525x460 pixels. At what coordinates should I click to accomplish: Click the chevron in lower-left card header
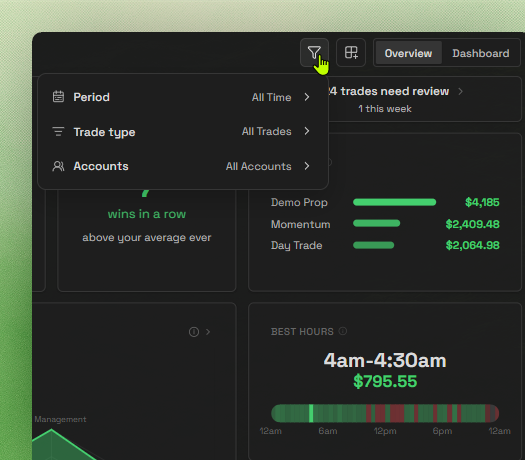[x=208, y=332]
